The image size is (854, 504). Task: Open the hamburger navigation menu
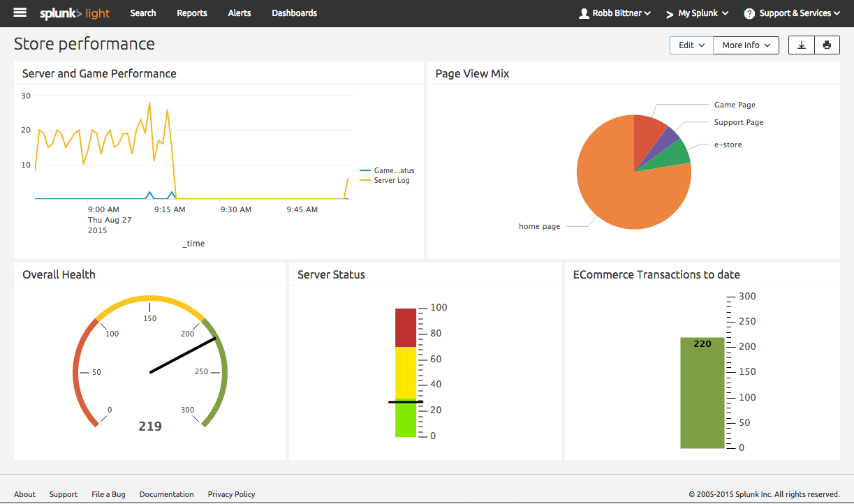tap(20, 13)
